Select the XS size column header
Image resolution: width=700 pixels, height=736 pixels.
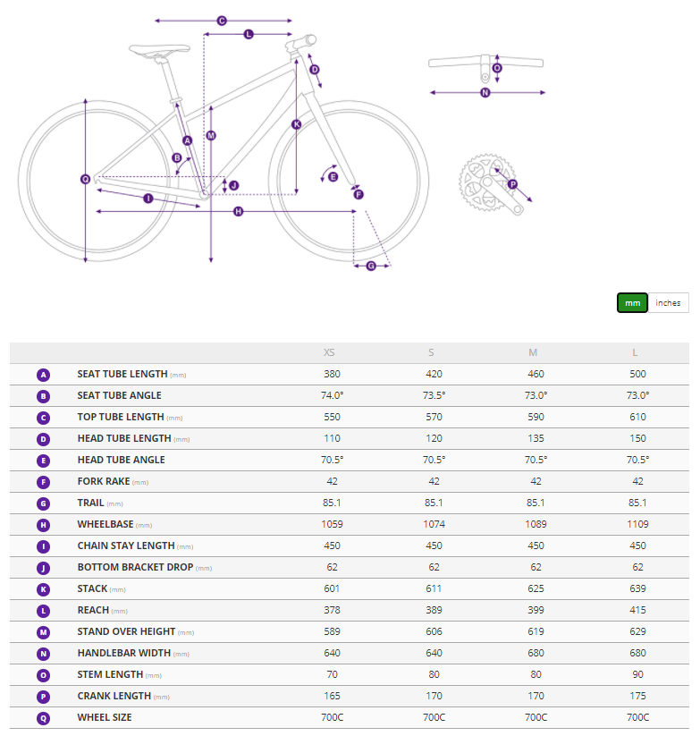coord(332,352)
